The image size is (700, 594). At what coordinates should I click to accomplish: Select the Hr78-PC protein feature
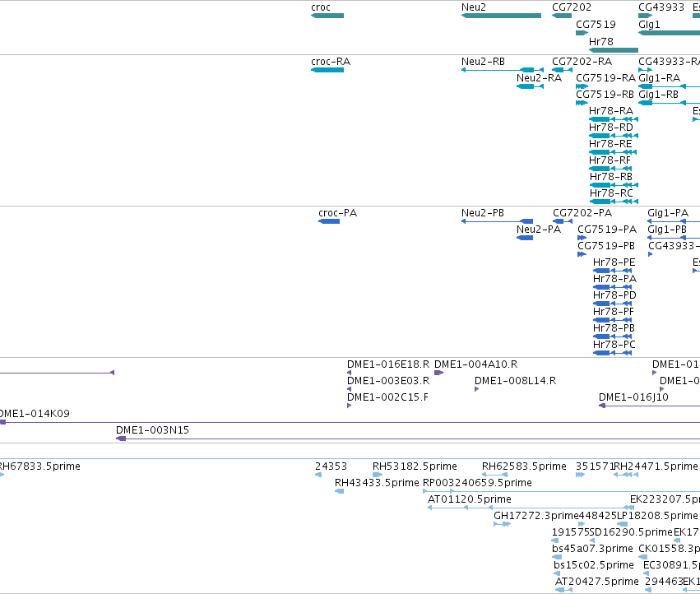[612, 353]
